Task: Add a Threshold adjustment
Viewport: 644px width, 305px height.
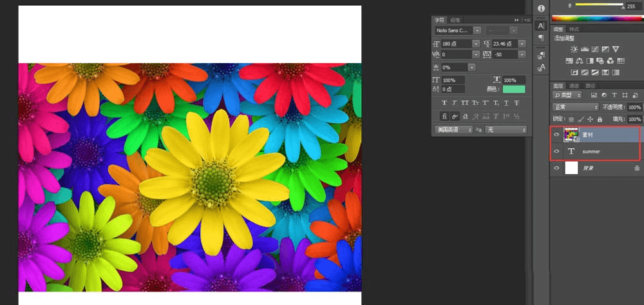Action: tap(594, 73)
